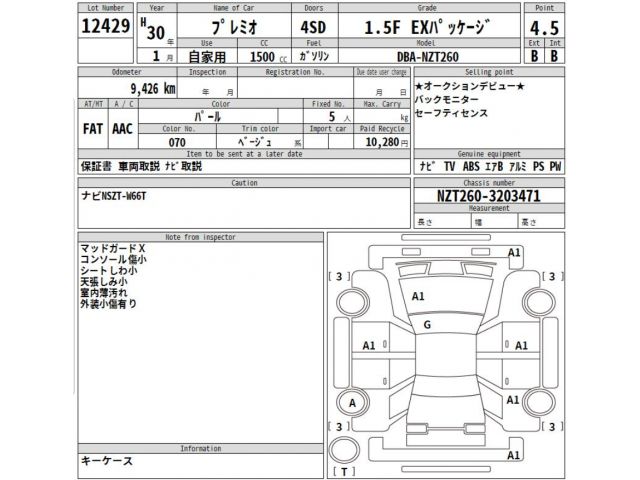The width and height of the screenshot is (640, 480).
Task: Click the A1 mark on the hood
Action: click(x=418, y=296)
